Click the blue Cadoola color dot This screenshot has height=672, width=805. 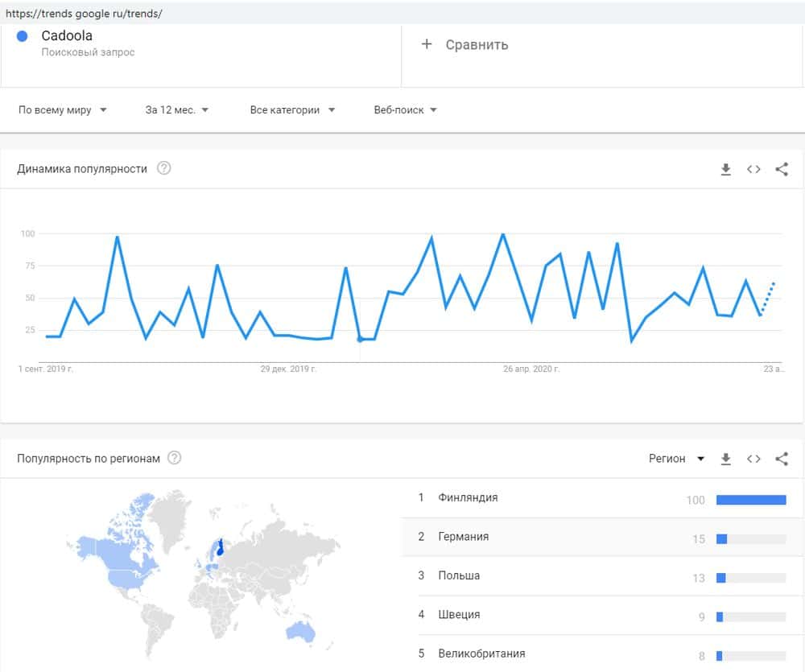pyautogui.click(x=23, y=36)
